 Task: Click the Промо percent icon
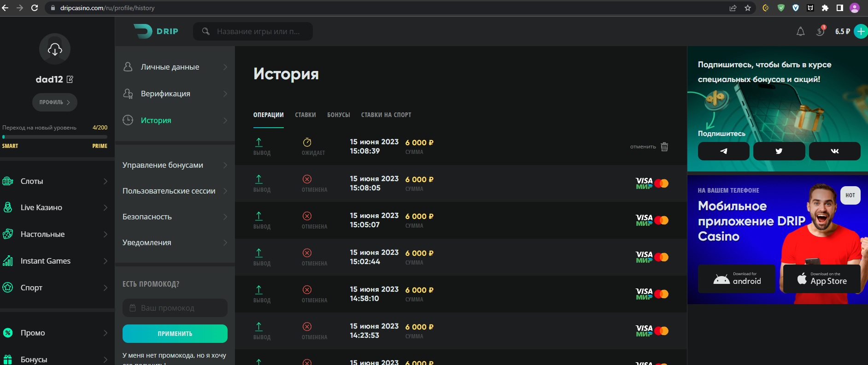coord(8,333)
